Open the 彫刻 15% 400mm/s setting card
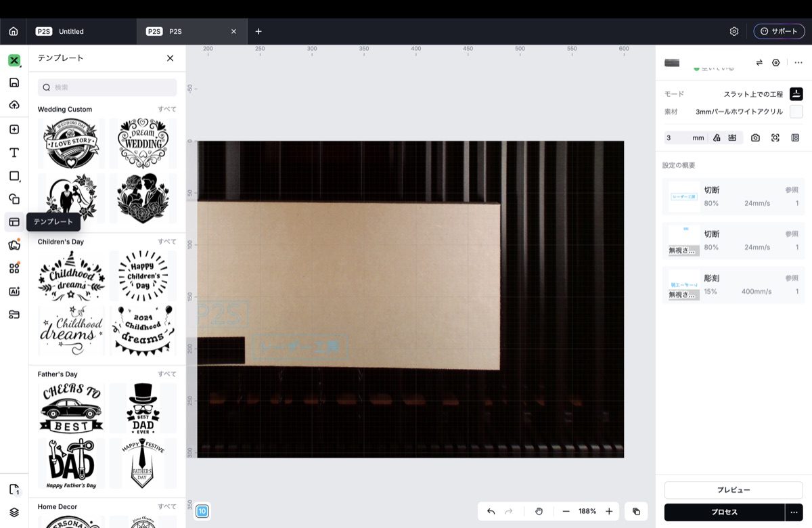Image resolution: width=812 pixels, height=528 pixels. [x=734, y=285]
